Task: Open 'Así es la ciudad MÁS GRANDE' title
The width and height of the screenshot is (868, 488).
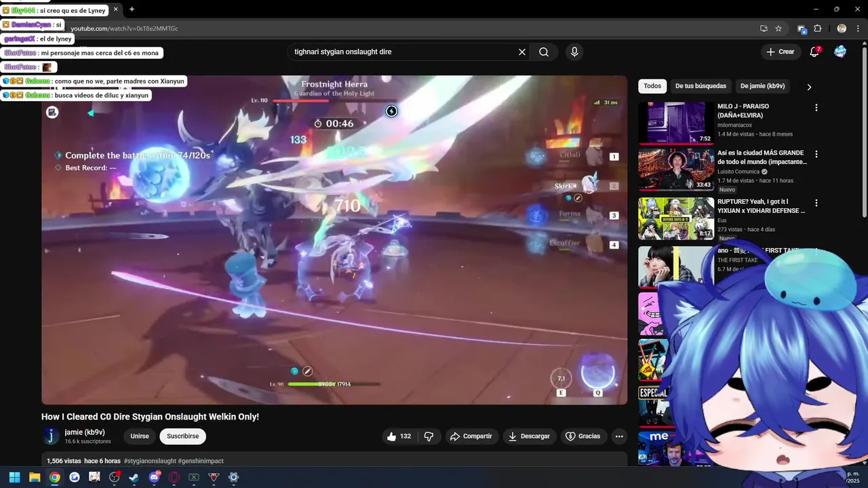Action: pos(762,157)
